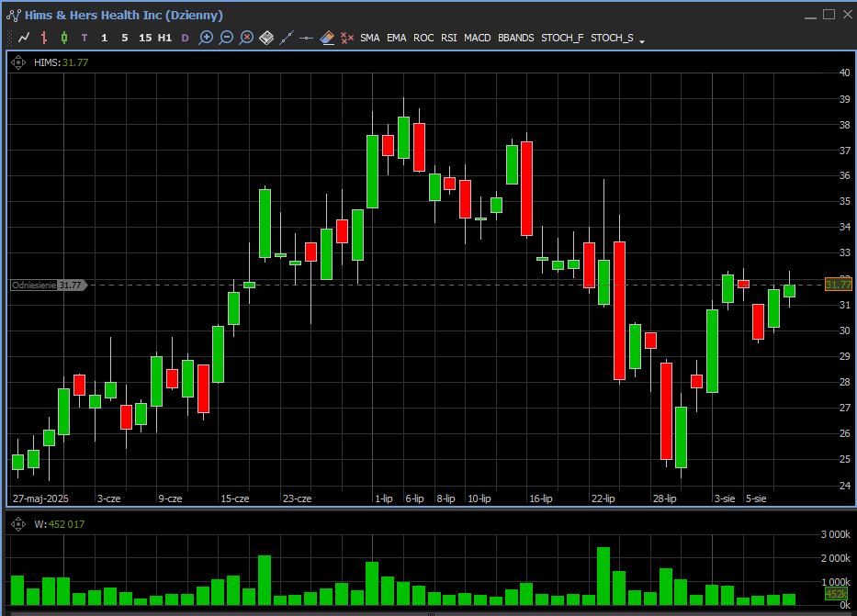
Task: Set the 5-minute interval
Action: coord(125,38)
